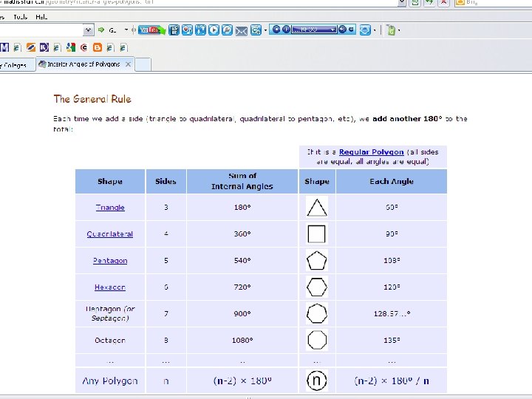532x399 pixels.
Task: Click the blue play-circle toolbar icon
Action: (x=214, y=30)
